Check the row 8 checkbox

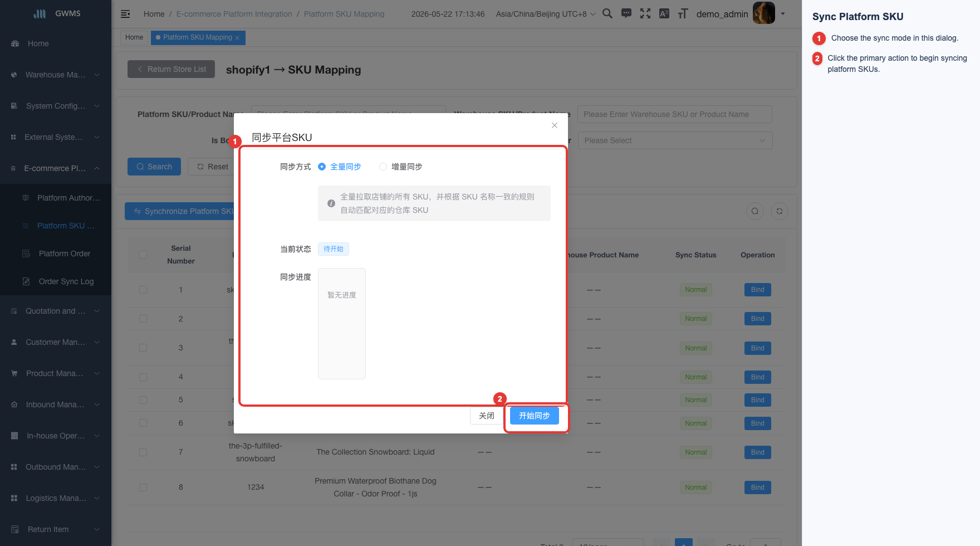(143, 487)
